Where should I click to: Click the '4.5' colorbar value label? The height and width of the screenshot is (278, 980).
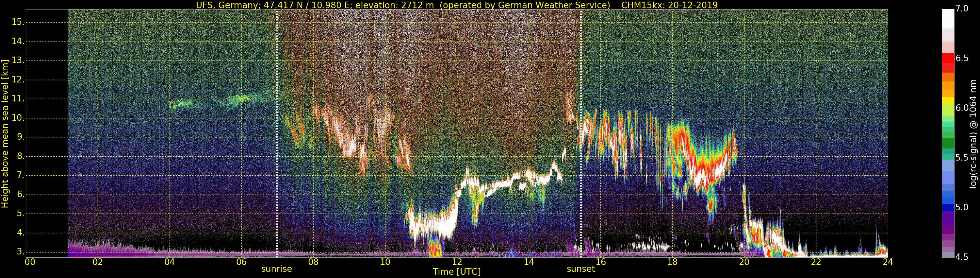tap(962, 257)
